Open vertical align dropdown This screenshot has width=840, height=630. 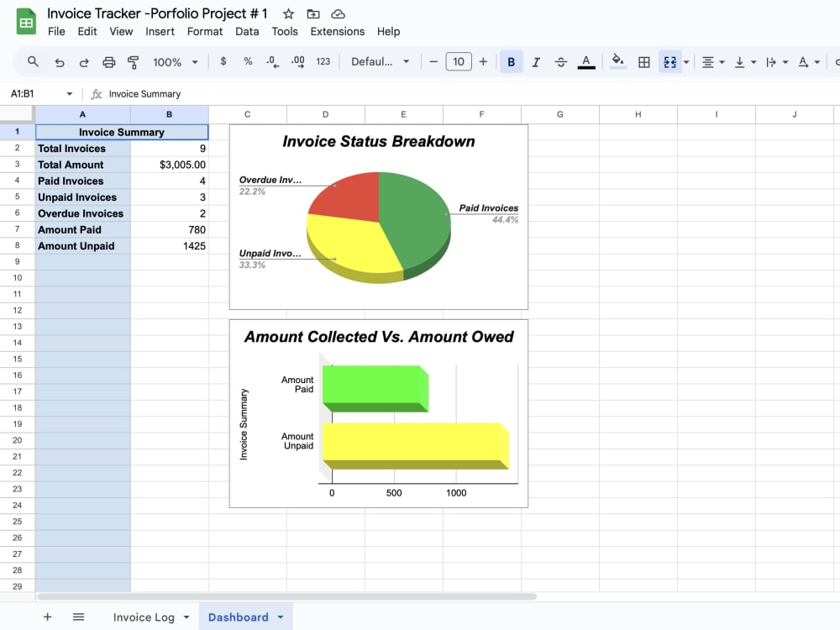[x=745, y=62]
